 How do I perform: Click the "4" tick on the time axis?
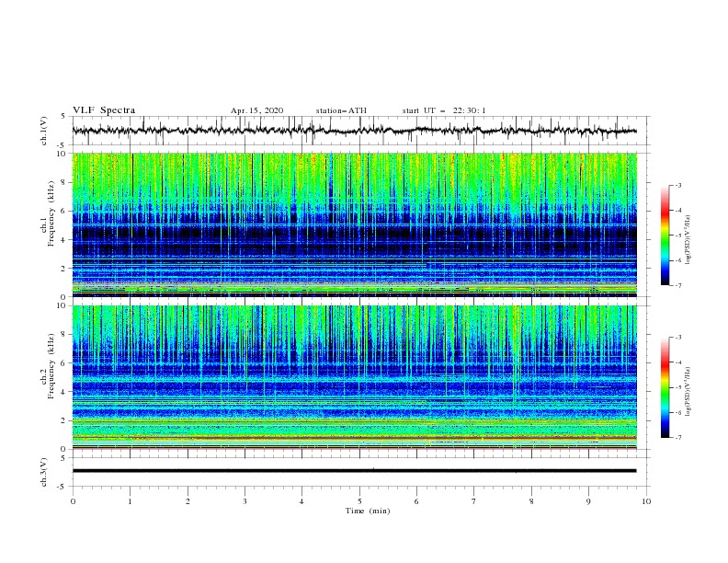pos(301,501)
